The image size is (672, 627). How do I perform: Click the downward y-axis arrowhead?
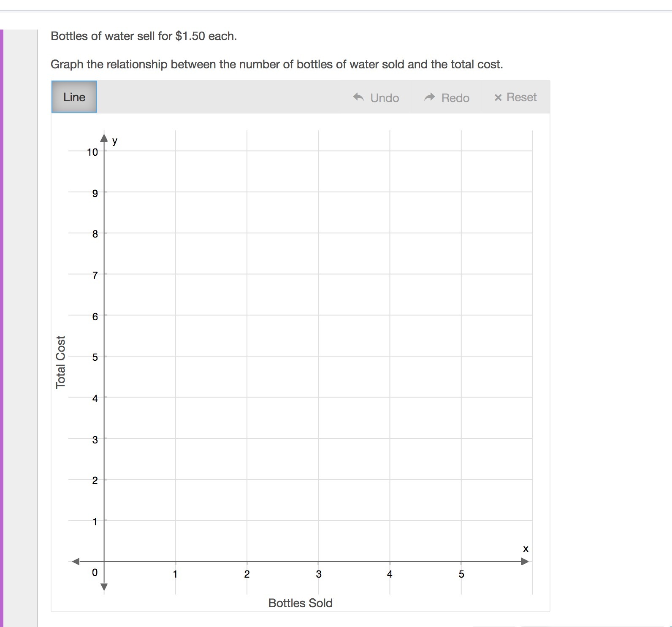pyautogui.click(x=104, y=587)
